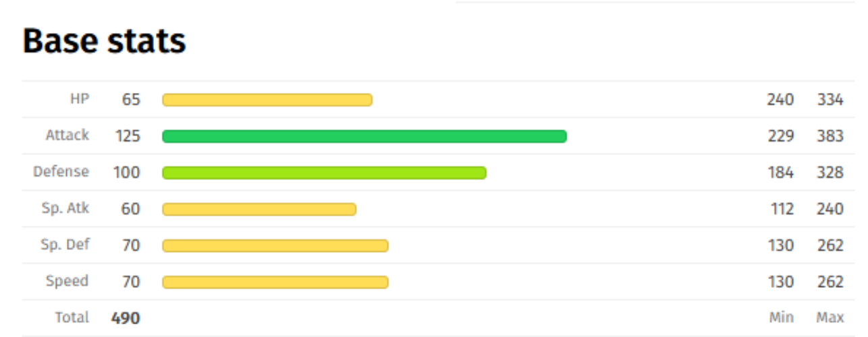Select the Attack row label
Viewport: 868px width, 337px height.
(67, 135)
